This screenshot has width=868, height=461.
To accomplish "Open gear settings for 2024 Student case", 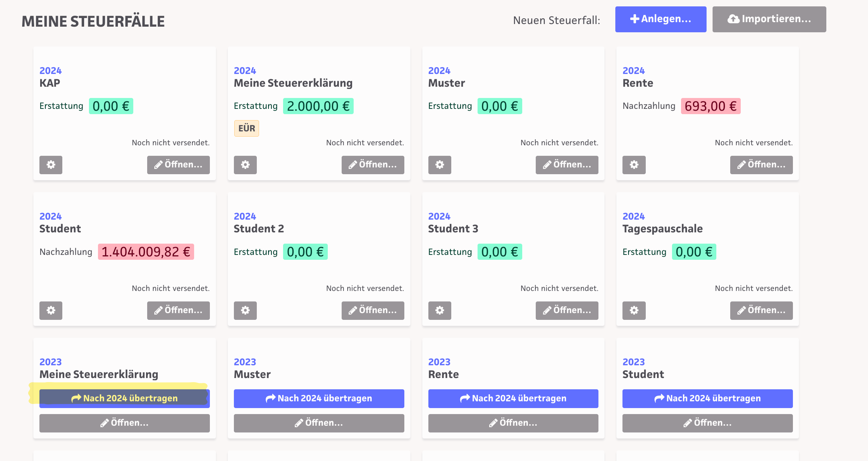I will 51,310.
